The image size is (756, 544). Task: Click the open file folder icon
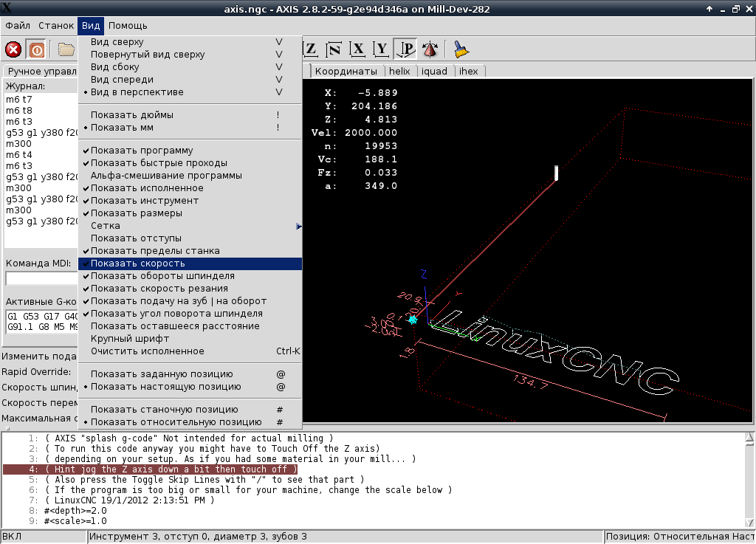coord(66,49)
